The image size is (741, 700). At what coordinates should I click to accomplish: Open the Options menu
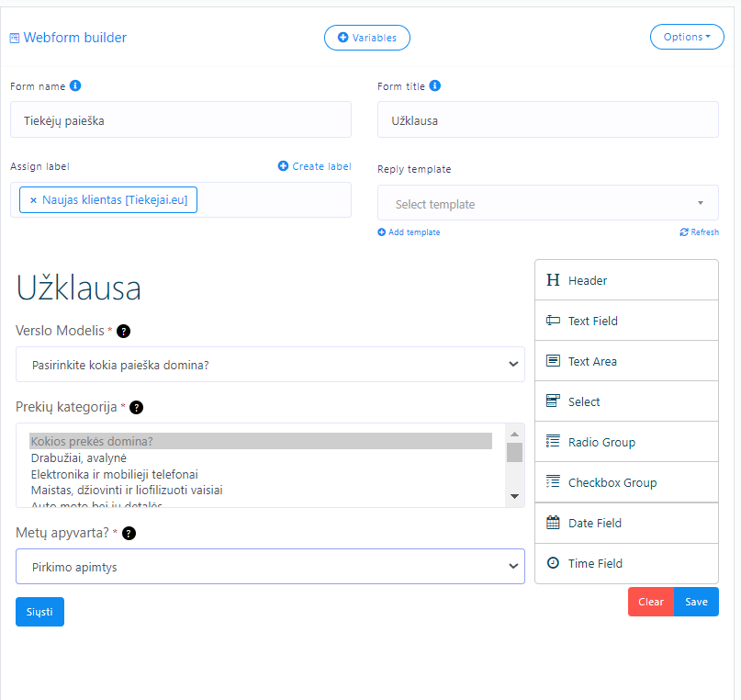[687, 37]
